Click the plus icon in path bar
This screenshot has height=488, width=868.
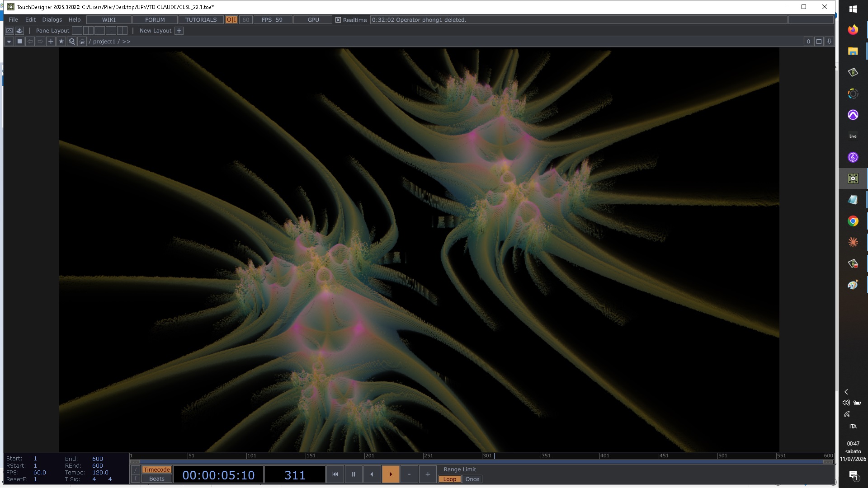tap(51, 42)
